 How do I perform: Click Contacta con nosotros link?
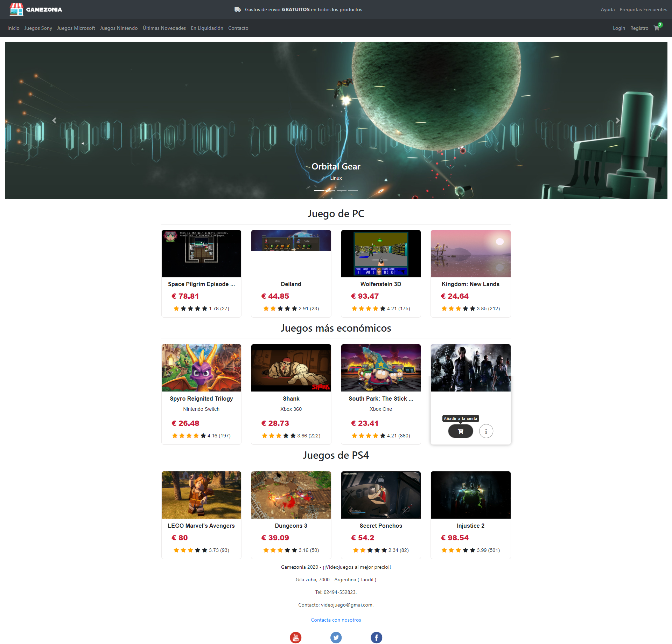tap(336, 620)
